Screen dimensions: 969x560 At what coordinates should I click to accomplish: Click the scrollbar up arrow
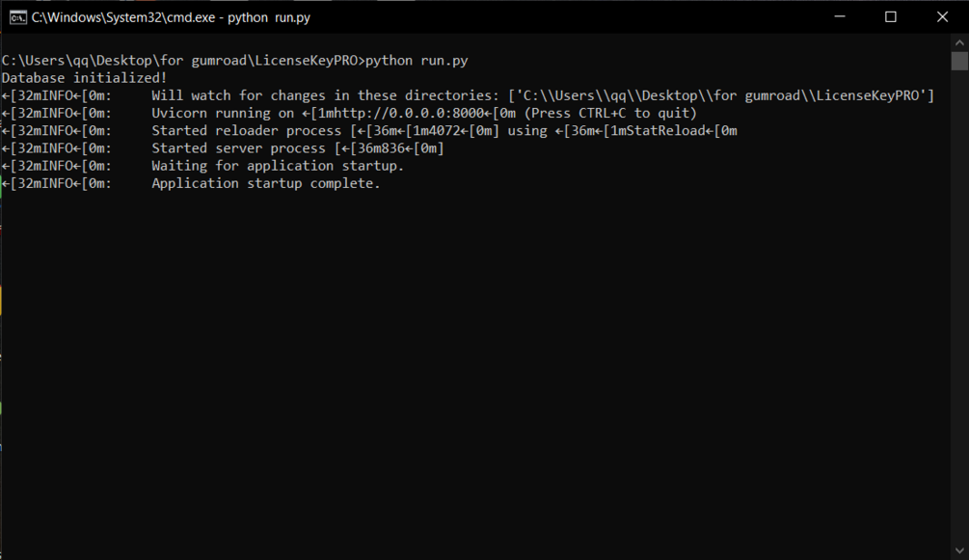[959, 42]
